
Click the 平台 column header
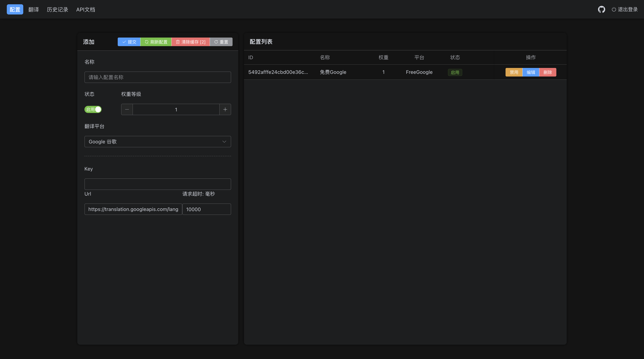click(x=419, y=57)
